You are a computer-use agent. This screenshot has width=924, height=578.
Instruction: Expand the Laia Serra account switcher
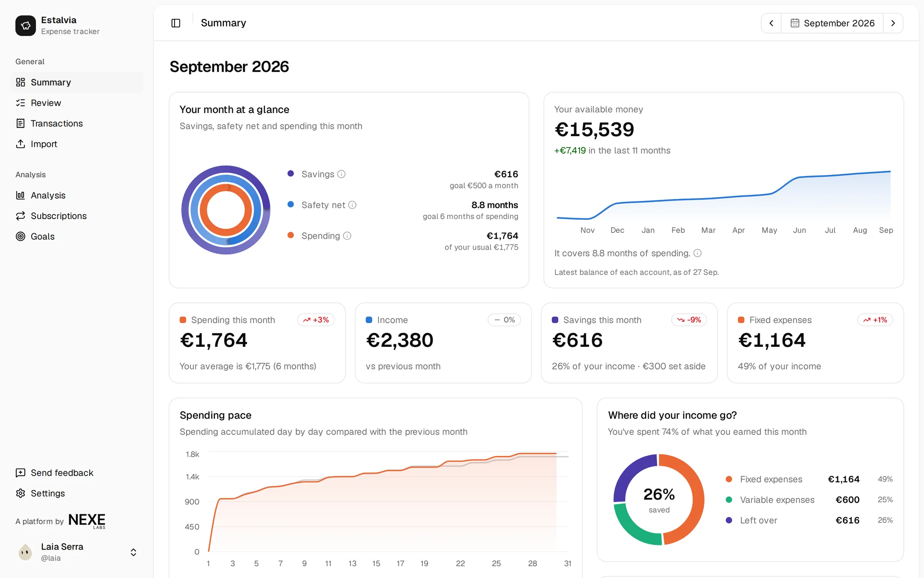(x=133, y=552)
